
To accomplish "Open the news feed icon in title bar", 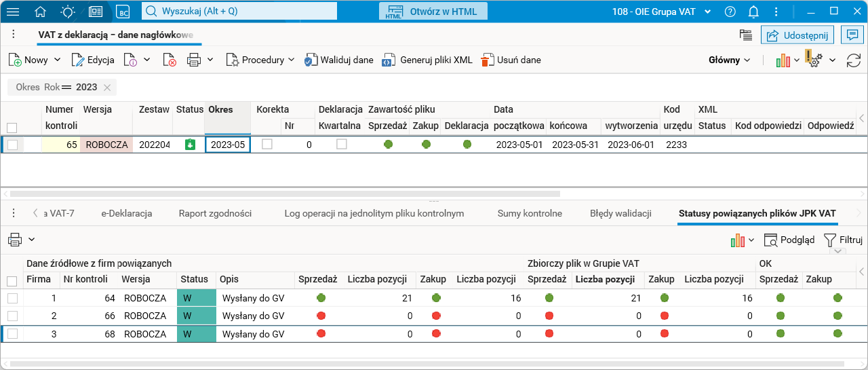I will tap(96, 12).
